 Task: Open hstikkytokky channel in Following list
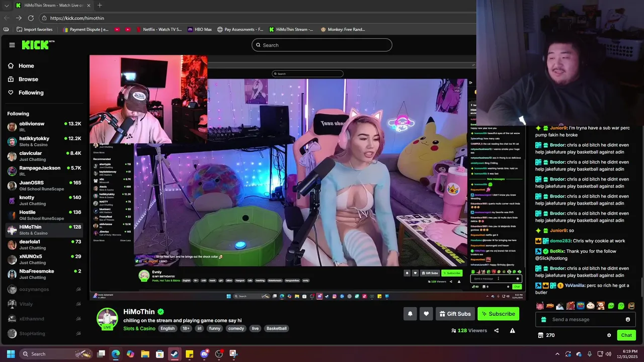pyautogui.click(x=44, y=141)
